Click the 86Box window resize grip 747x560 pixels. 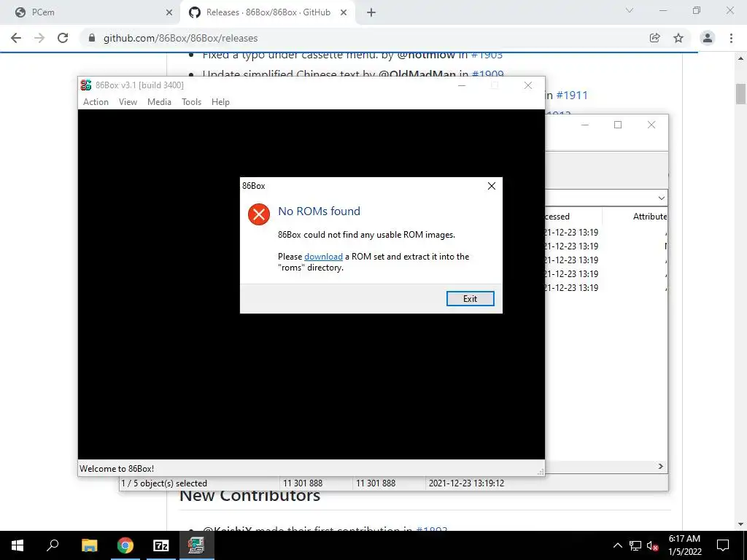click(541, 472)
